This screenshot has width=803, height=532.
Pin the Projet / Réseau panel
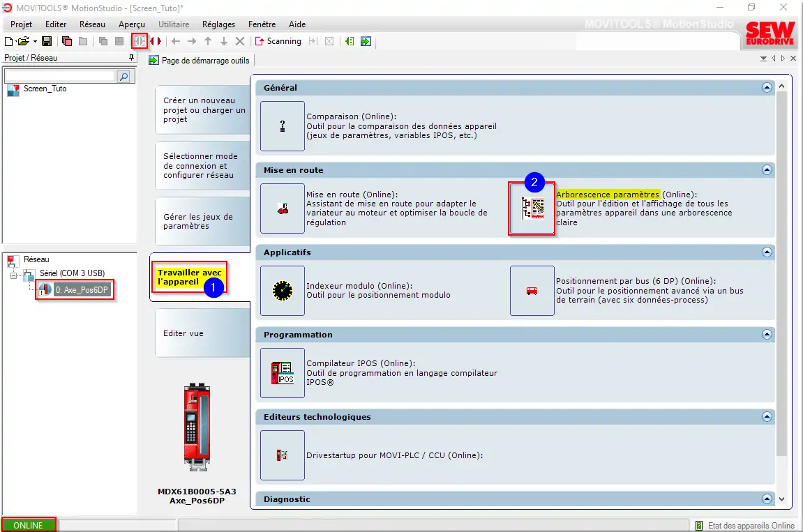tap(131, 58)
